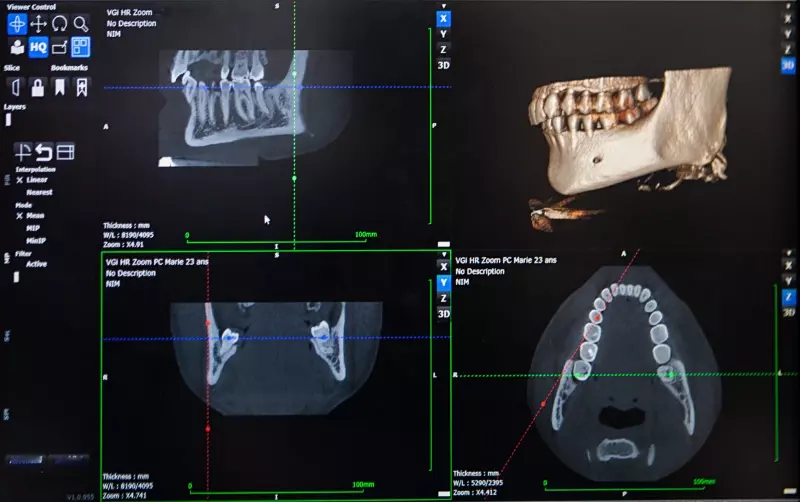The height and width of the screenshot is (502, 800).
Task: Click the undo reset arrow icon
Action: 44,152
